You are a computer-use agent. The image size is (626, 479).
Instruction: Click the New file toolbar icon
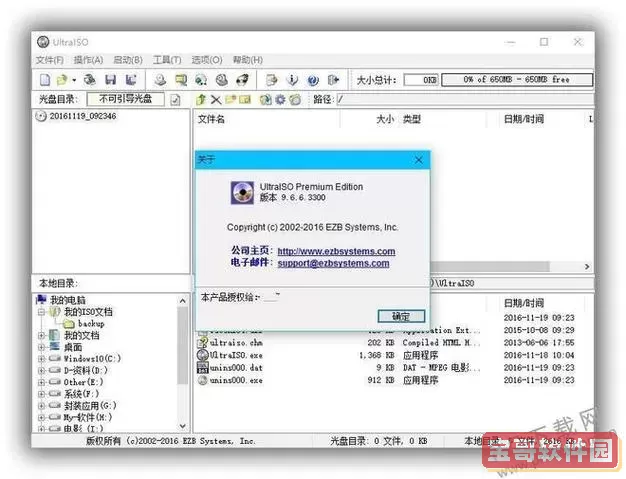[45, 80]
